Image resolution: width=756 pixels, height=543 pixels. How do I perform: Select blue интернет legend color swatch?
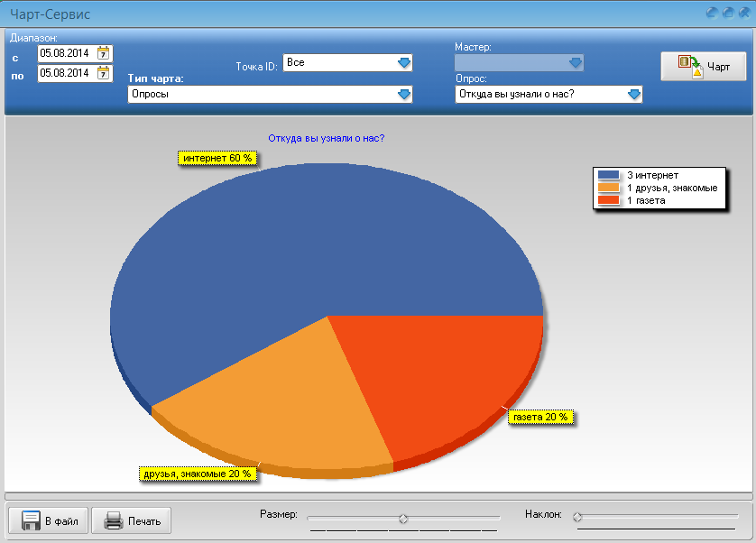[609, 175]
